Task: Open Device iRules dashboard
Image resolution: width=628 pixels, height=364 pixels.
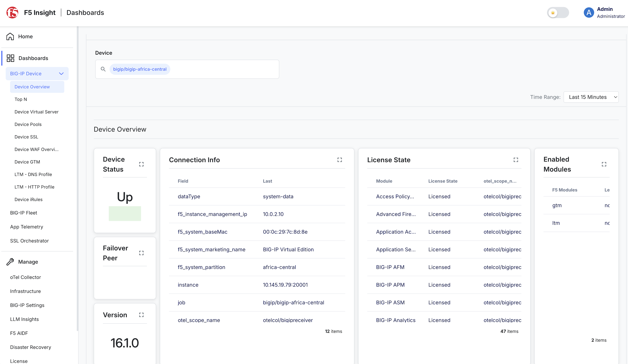Action: pyautogui.click(x=28, y=199)
